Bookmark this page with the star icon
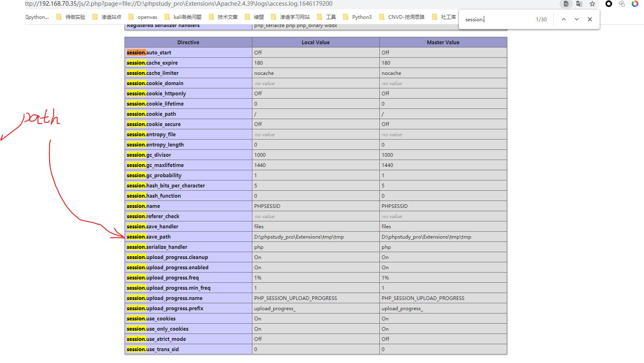The width and height of the screenshot is (644, 363). click(x=592, y=4)
